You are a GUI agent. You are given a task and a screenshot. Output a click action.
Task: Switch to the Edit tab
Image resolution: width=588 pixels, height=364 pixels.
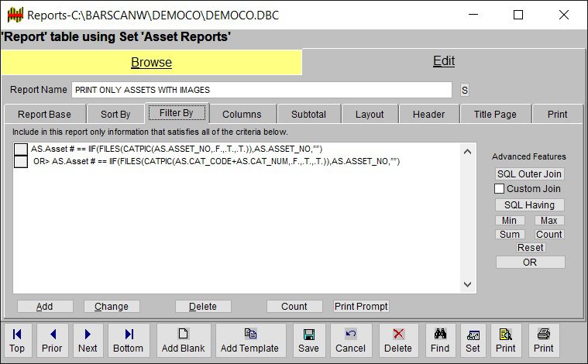point(444,60)
